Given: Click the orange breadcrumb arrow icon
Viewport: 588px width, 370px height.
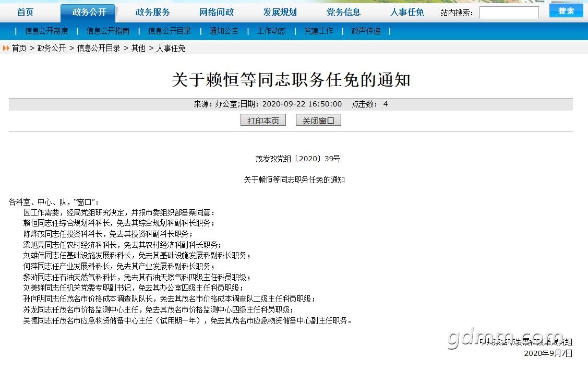Looking at the screenshot, I should coord(6,48).
